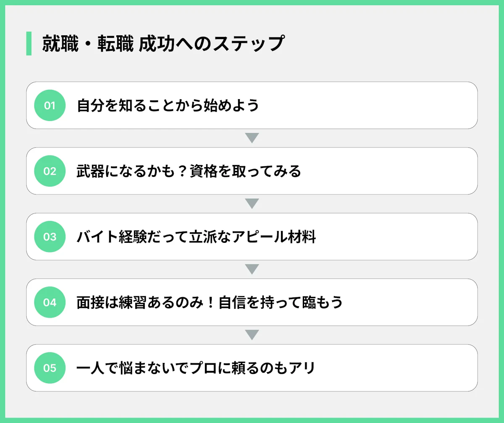504x423 pixels.
Task: Click the down arrow between steps 01 and 02
Action: click(252, 138)
